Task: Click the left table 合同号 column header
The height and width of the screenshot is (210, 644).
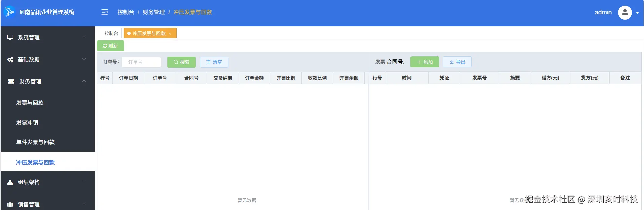Action: point(191,78)
